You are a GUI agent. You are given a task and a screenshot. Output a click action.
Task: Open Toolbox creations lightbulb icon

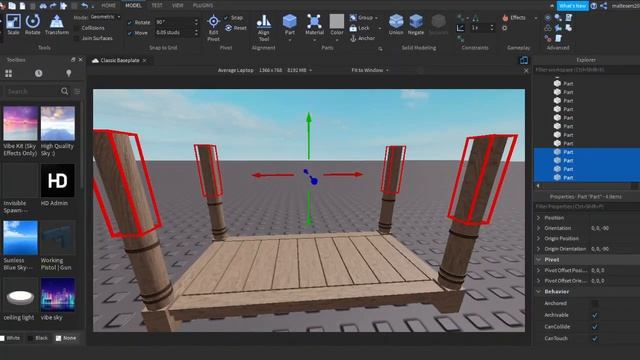(69, 73)
